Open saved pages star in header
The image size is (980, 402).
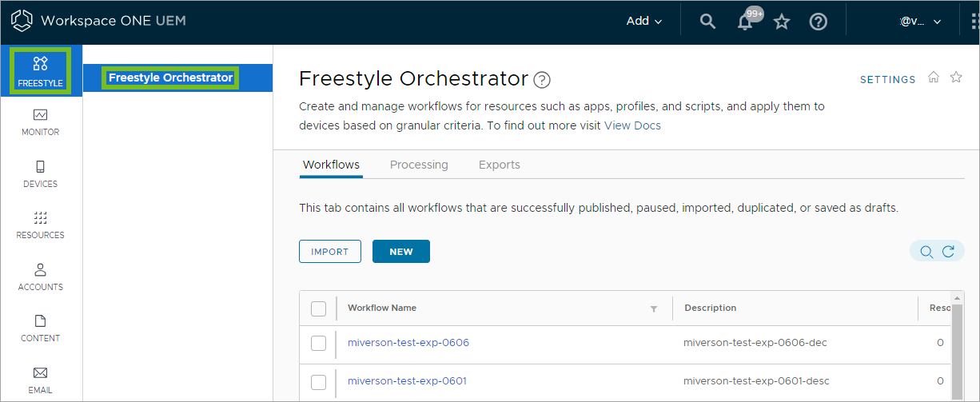pos(782,22)
